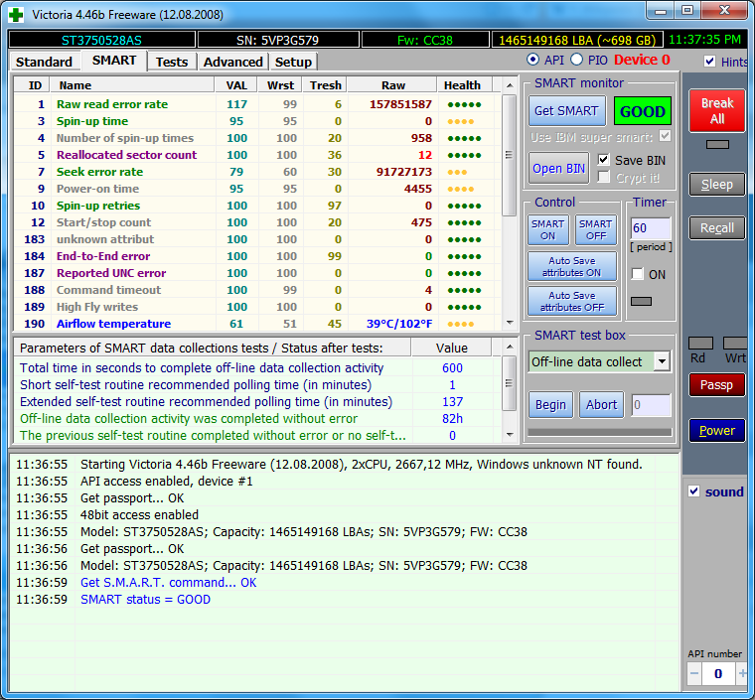Toggle the Crypt it checkbox
Screen dimensions: 755x700
tap(603, 177)
